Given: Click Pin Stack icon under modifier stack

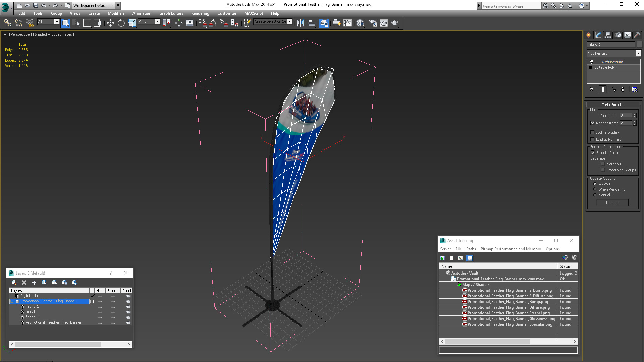Looking at the screenshot, I should click(x=591, y=89).
